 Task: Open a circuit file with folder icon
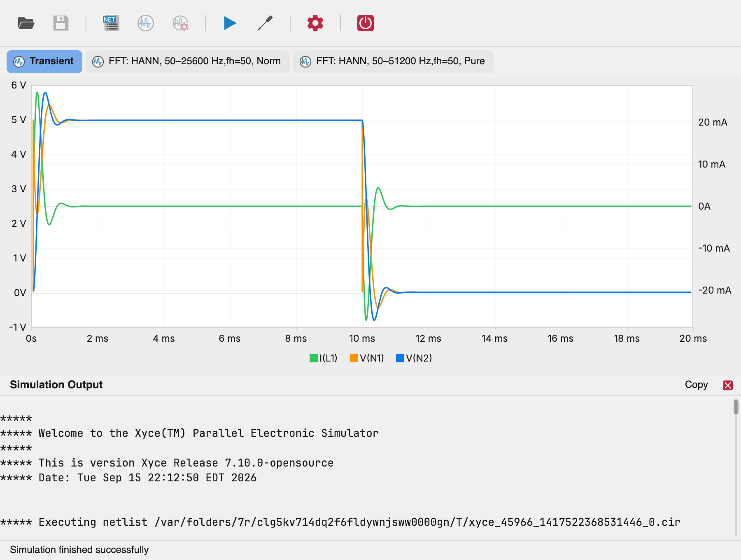pos(26,23)
